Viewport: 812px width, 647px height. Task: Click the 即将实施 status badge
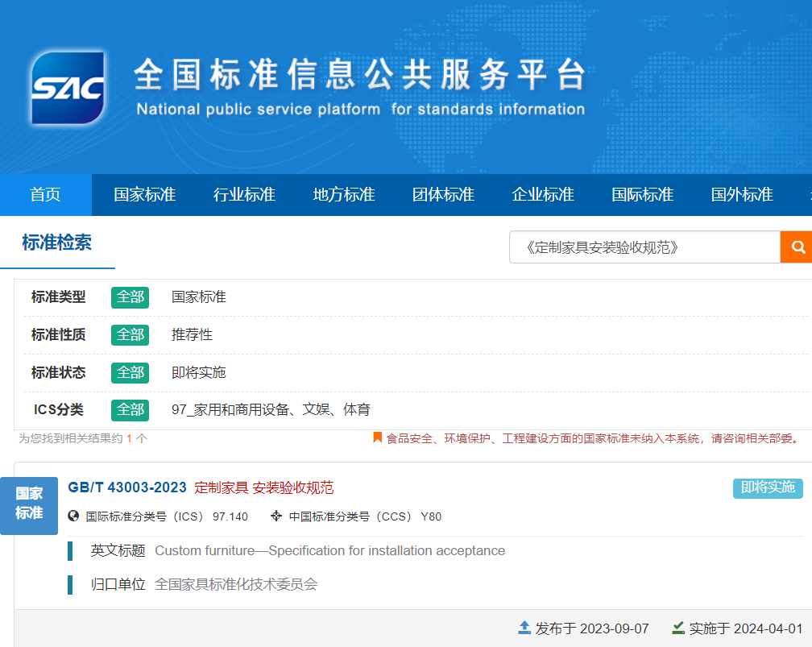(767, 487)
